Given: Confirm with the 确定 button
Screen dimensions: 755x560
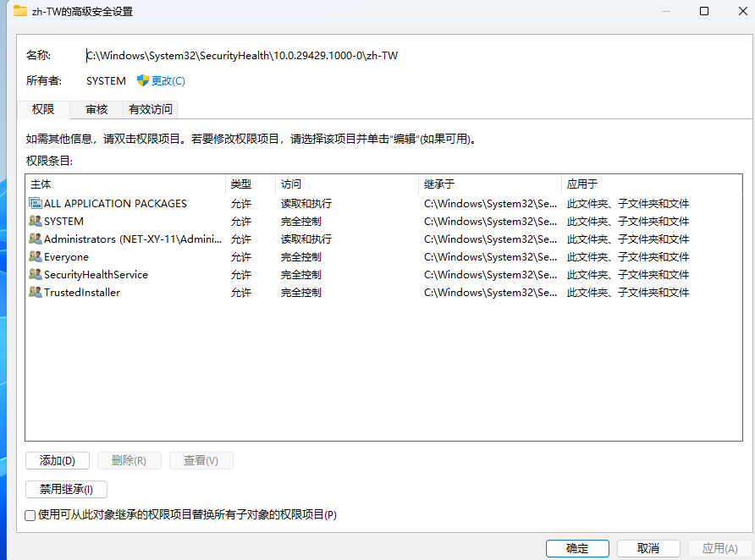Looking at the screenshot, I should click(x=577, y=548).
